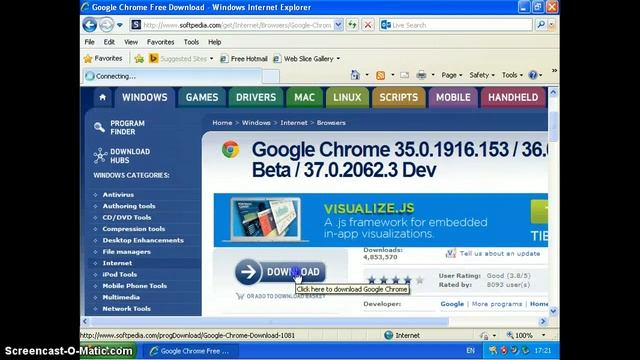Select the MAC tab
The width and height of the screenshot is (640, 360).
coord(304,98)
